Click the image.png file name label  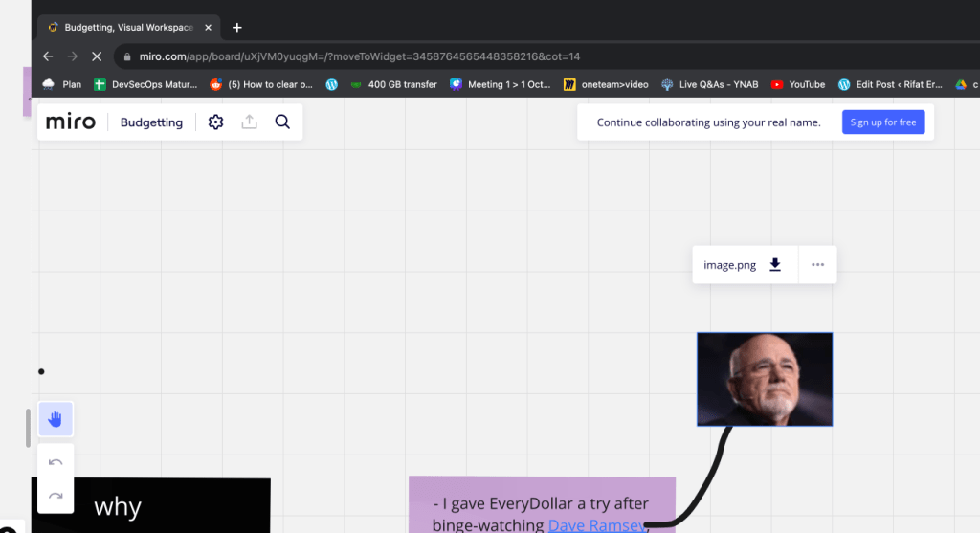729,265
